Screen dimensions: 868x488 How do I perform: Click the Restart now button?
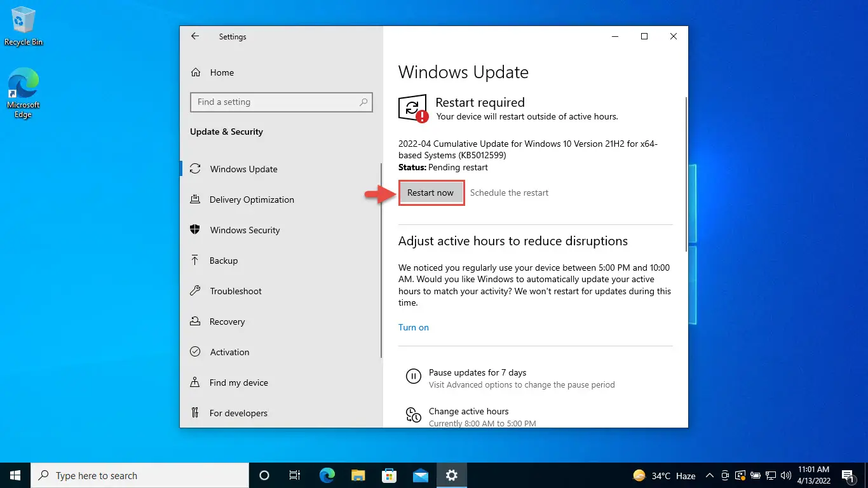[431, 193]
